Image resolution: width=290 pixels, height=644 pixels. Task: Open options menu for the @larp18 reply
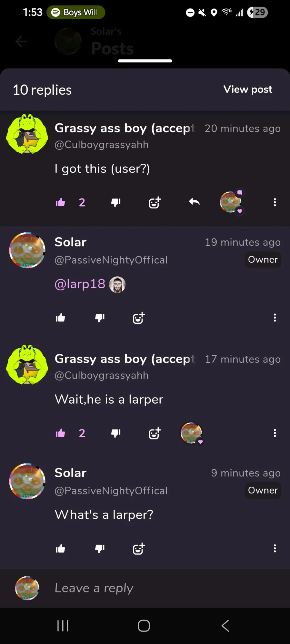click(x=275, y=318)
